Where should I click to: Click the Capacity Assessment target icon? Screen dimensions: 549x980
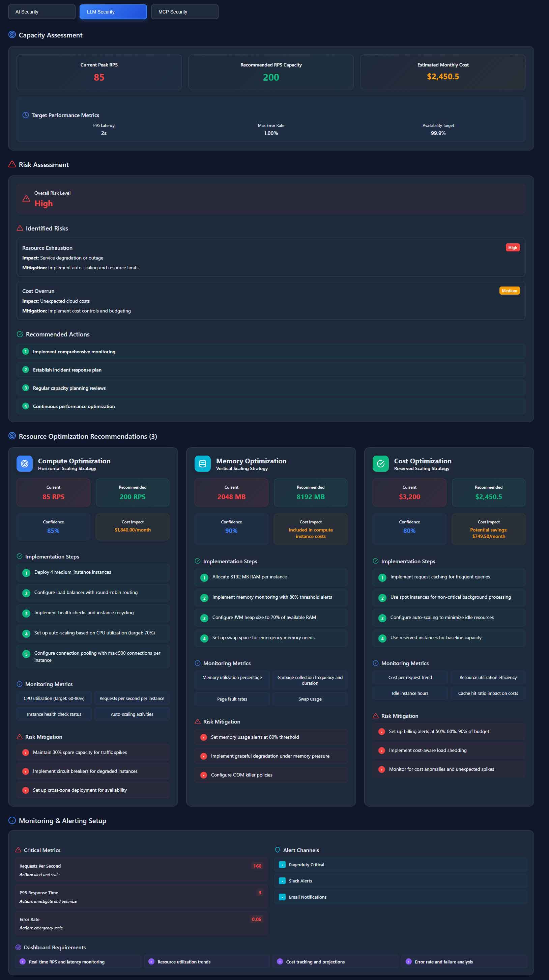(x=12, y=35)
